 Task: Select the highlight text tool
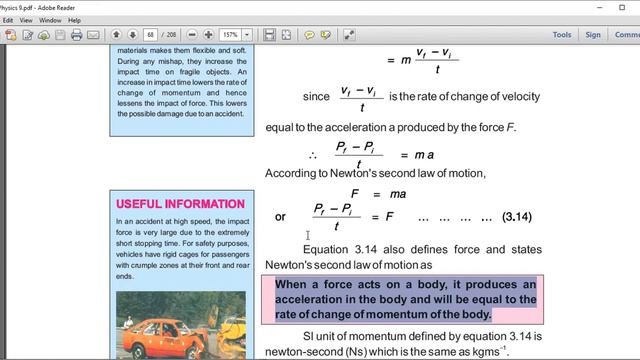coord(326,35)
